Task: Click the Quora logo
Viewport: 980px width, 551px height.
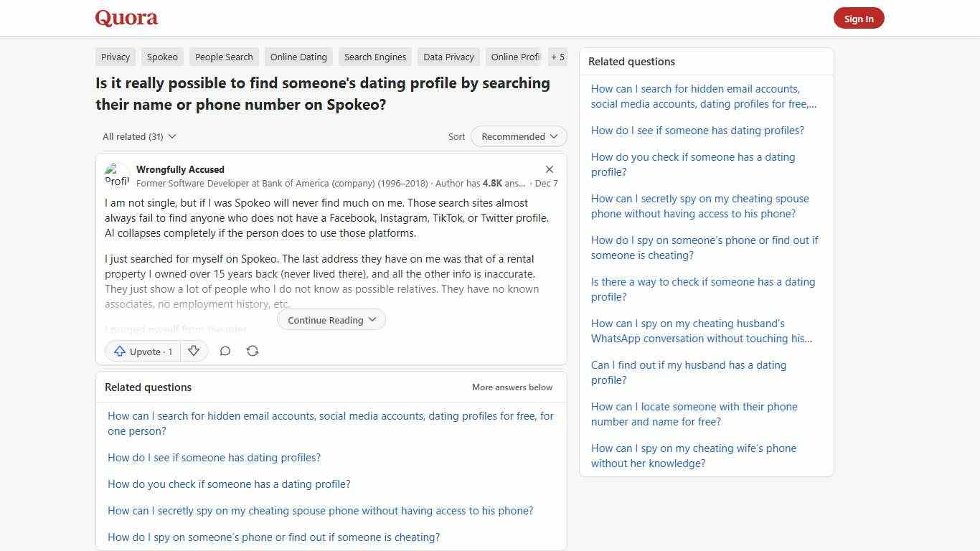Action: coord(126,17)
